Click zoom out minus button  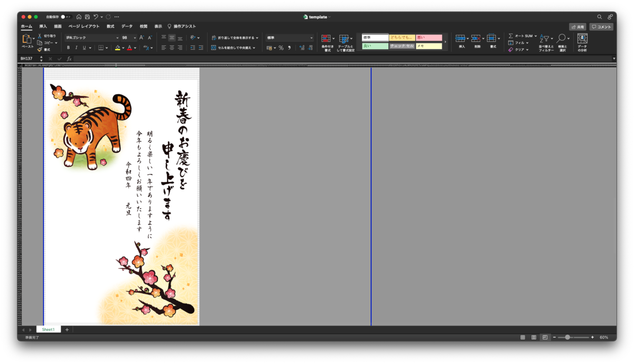[x=554, y=337]
